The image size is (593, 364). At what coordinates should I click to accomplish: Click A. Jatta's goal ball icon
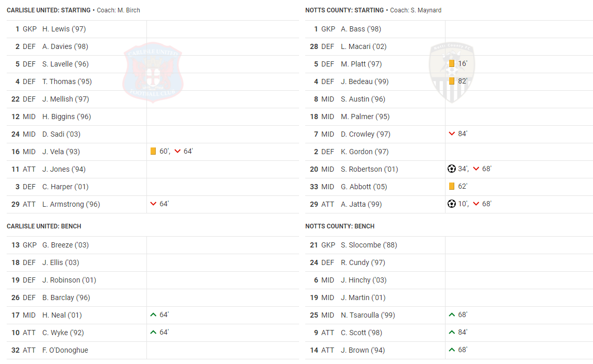coord(452,204)
